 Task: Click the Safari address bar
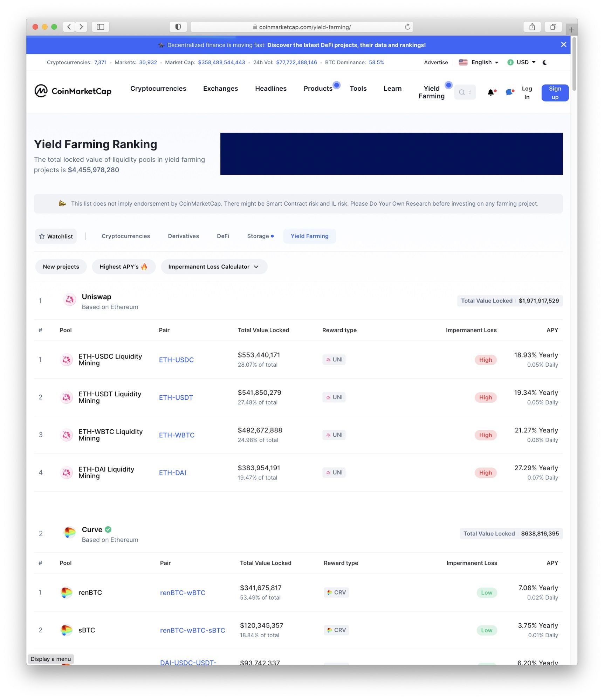[x=302, y=27]
